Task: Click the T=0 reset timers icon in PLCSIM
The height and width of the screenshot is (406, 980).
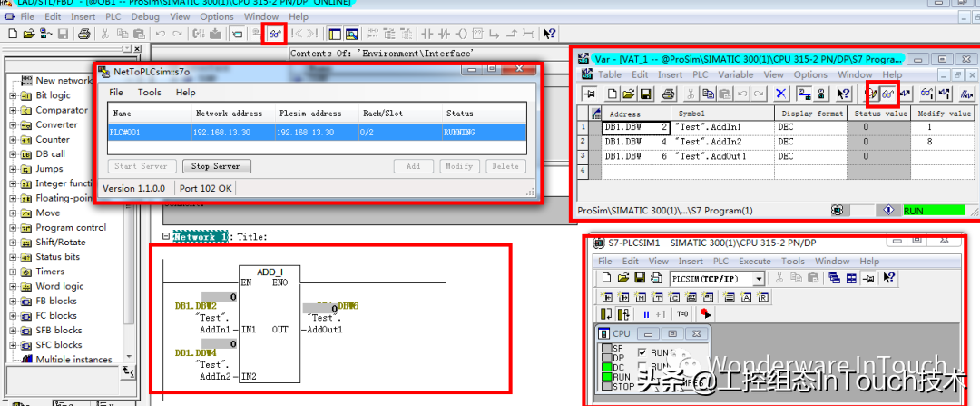Action: pyautogui.click(x=683, y=313)
